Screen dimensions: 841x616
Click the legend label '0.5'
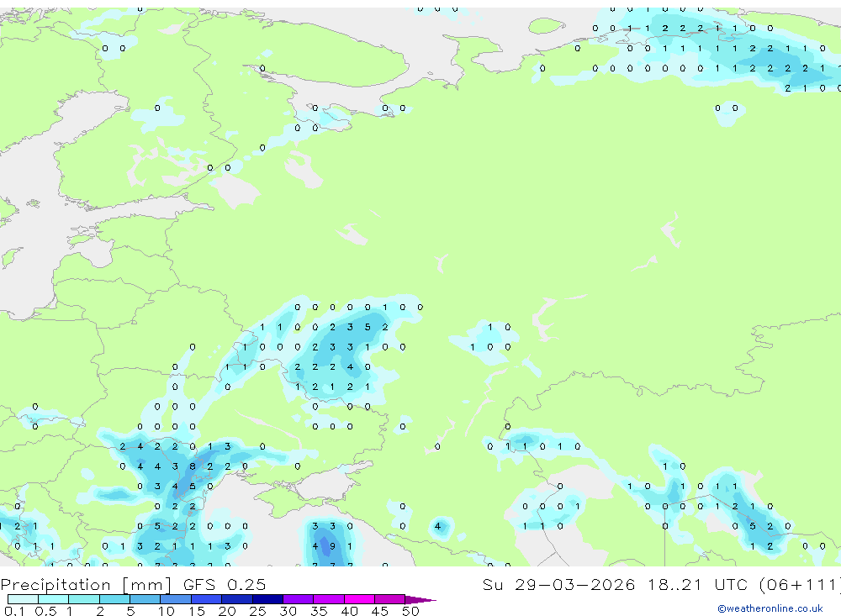click(45, 611)
